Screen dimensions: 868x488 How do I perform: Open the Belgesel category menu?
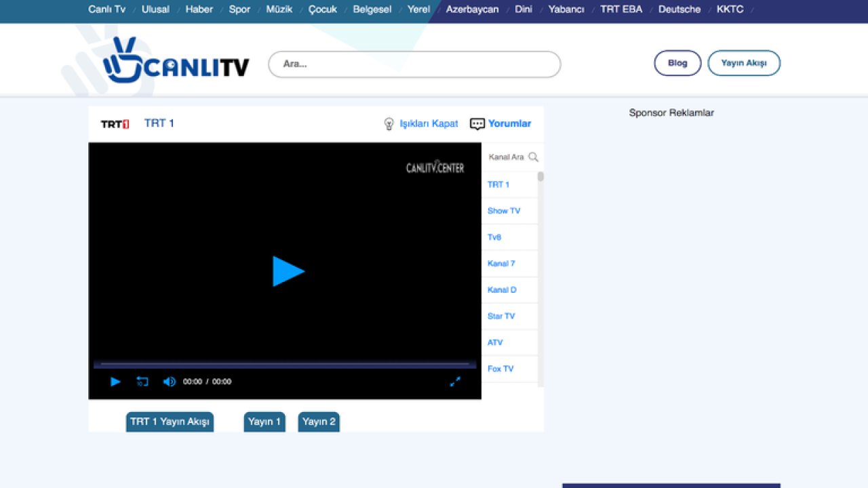[372, 9]
